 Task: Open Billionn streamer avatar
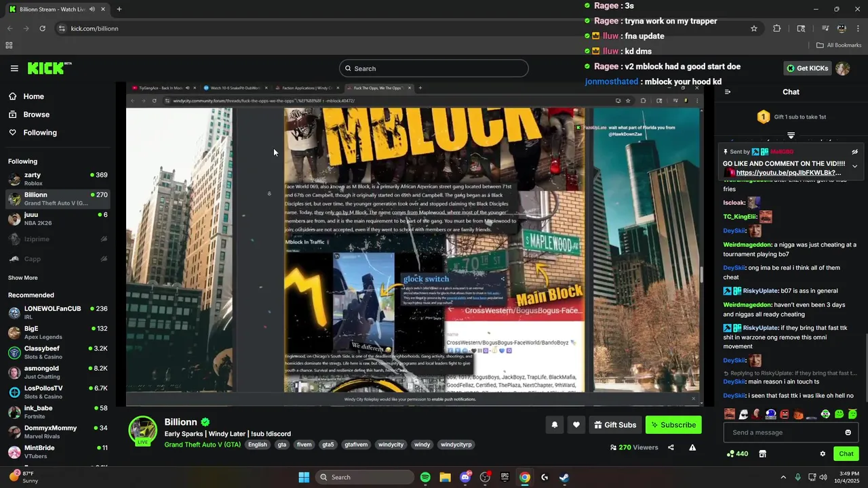143,430
